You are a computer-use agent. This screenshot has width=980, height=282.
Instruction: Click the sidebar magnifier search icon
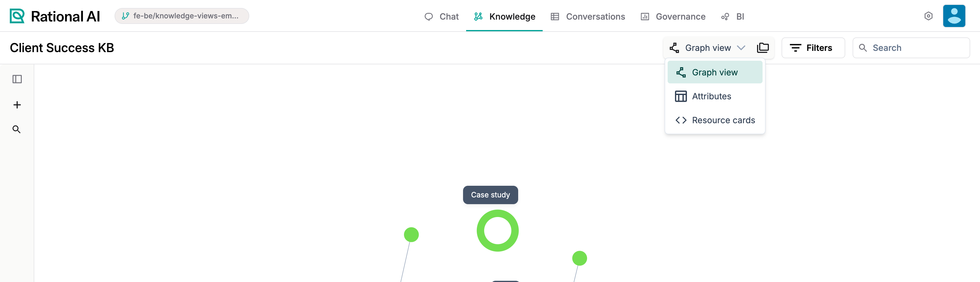coord(16,129)
